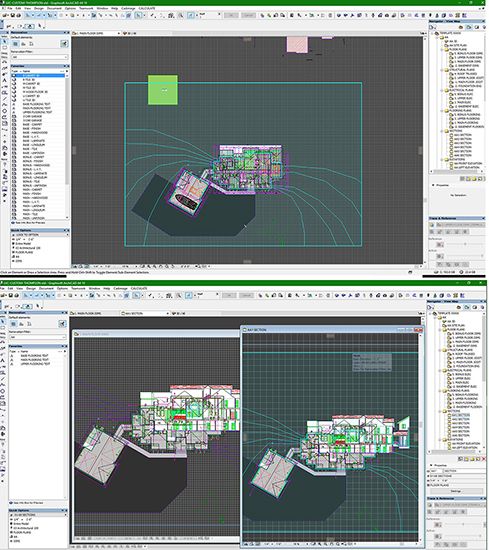Click top Navigator tree vertical scrollbar
The image size is (489, 550).
click(x=485, y=102)
